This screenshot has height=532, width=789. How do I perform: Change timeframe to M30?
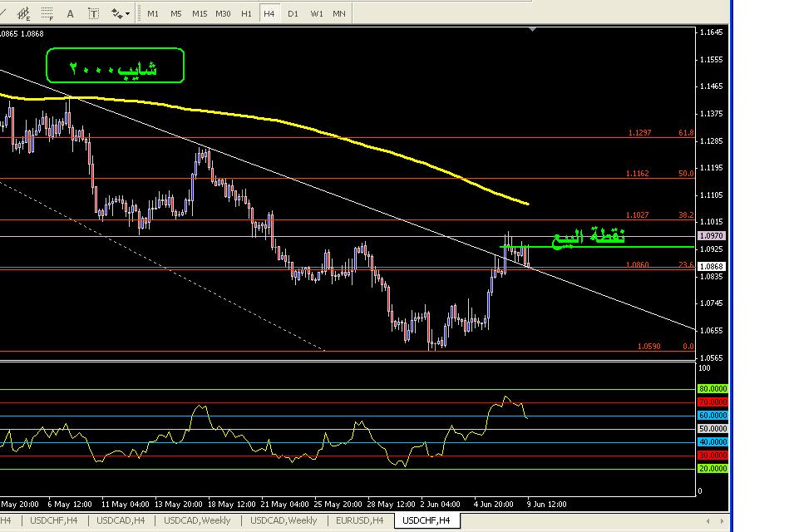(x=223, y=13)
